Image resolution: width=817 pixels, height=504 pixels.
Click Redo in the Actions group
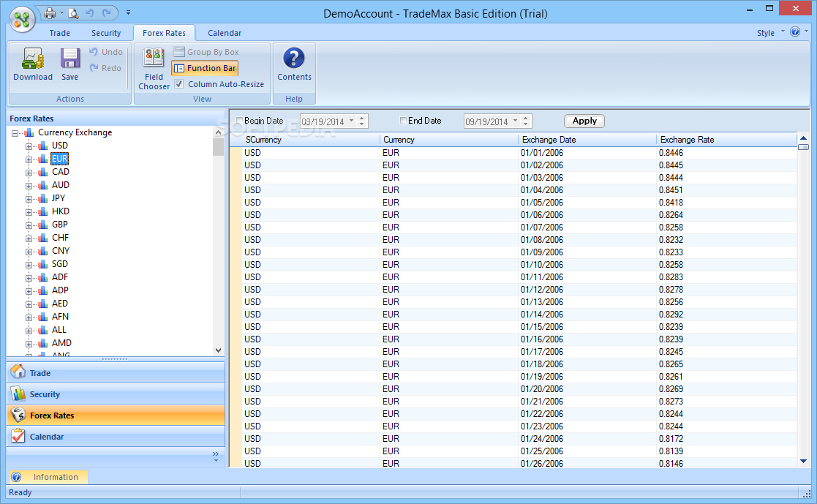[106, 68]
